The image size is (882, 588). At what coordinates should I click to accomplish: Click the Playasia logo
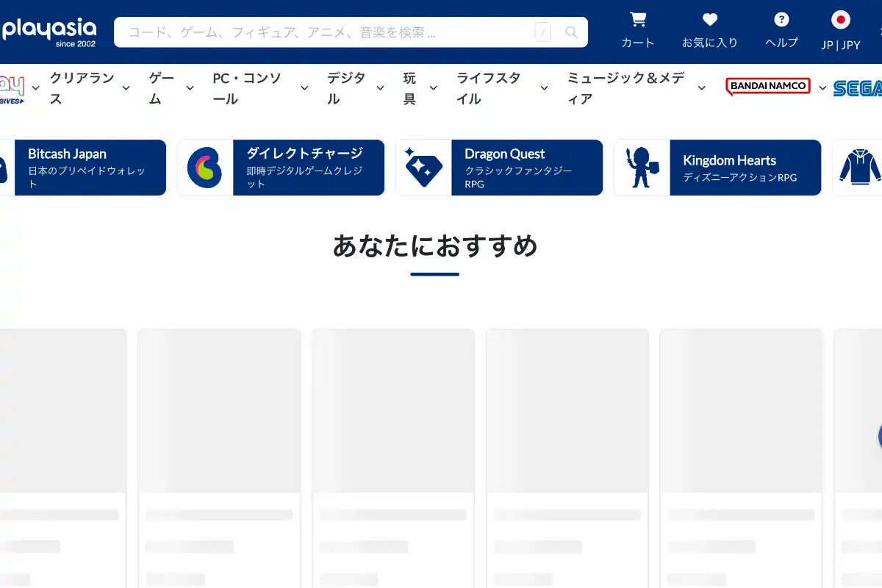click(x=49, y=32)
